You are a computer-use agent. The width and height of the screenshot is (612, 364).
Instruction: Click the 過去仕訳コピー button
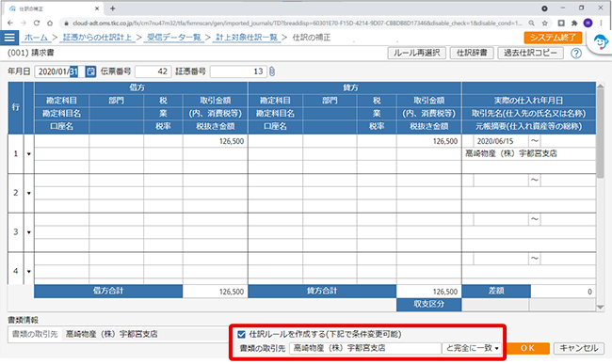pyautogui.click(x=530, y=53)
